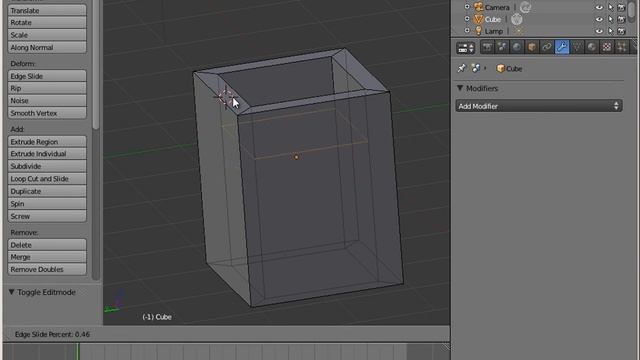Open the Render properties tab
Screen dimensions: 640x360
(487, 47)
